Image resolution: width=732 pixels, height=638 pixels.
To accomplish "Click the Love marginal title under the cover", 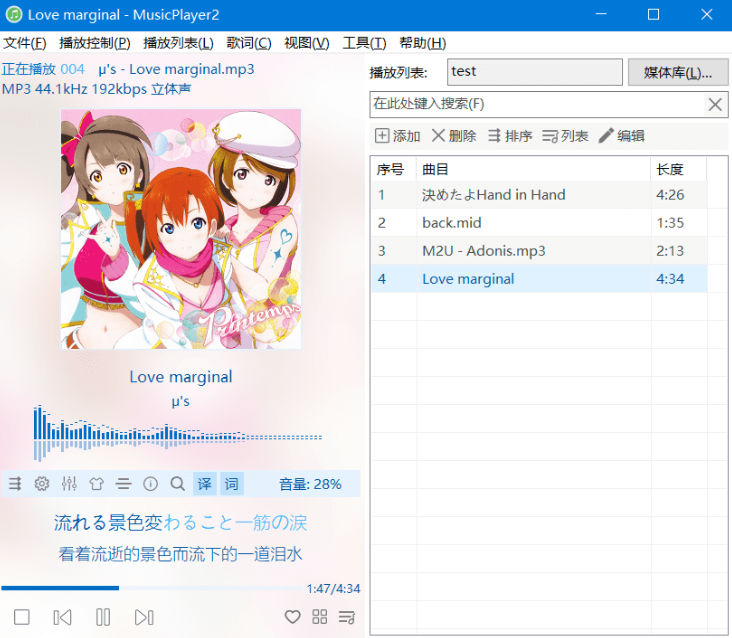I will [181, 377].
